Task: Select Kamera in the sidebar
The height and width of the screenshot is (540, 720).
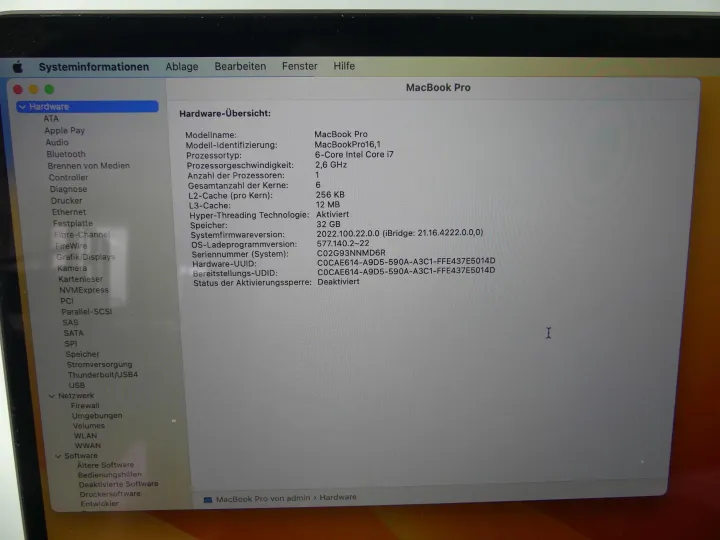Action: (72, 268)
